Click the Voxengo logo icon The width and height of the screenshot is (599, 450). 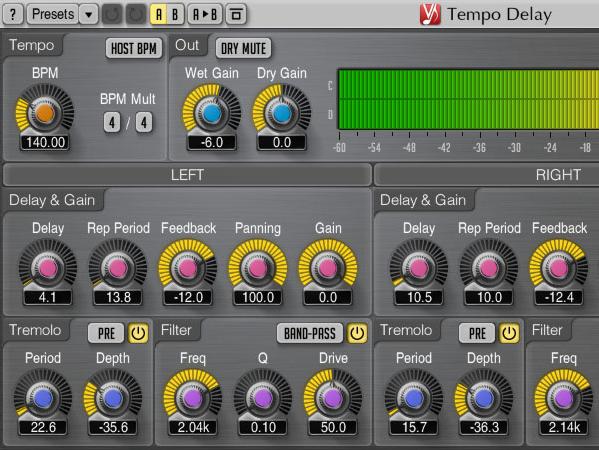point(430,15)
